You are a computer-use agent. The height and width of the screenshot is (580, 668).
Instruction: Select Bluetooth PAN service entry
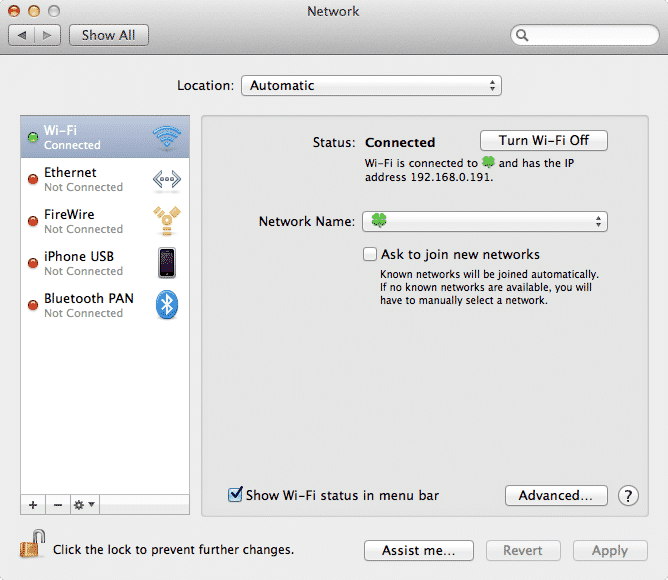pos(88,306)
